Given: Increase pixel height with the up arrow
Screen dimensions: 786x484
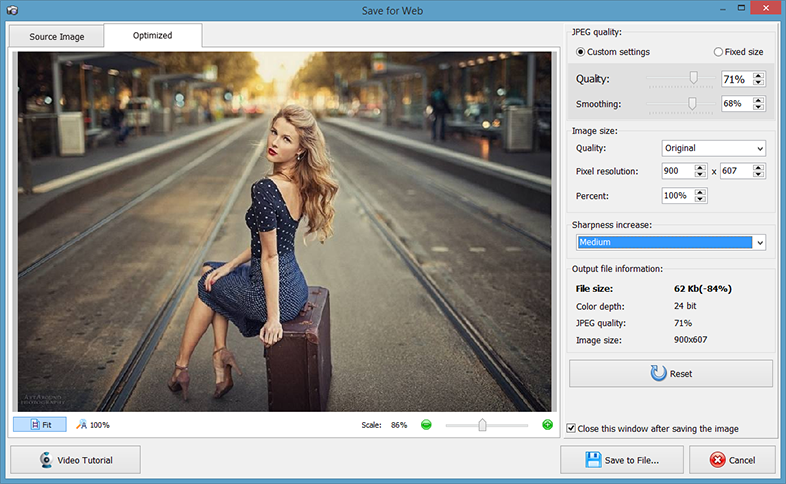Looking at the screenshot, I should pyautogui.click(x=758, y=167).
